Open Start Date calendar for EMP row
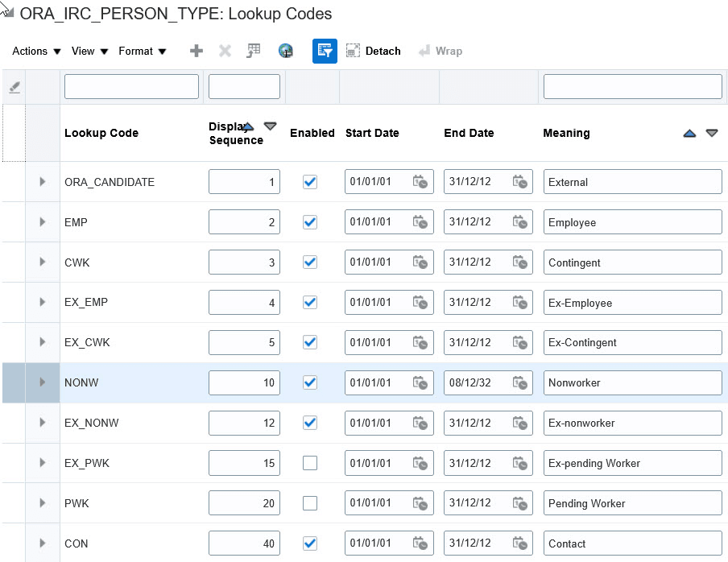728x562 pixels. [420, 222]
